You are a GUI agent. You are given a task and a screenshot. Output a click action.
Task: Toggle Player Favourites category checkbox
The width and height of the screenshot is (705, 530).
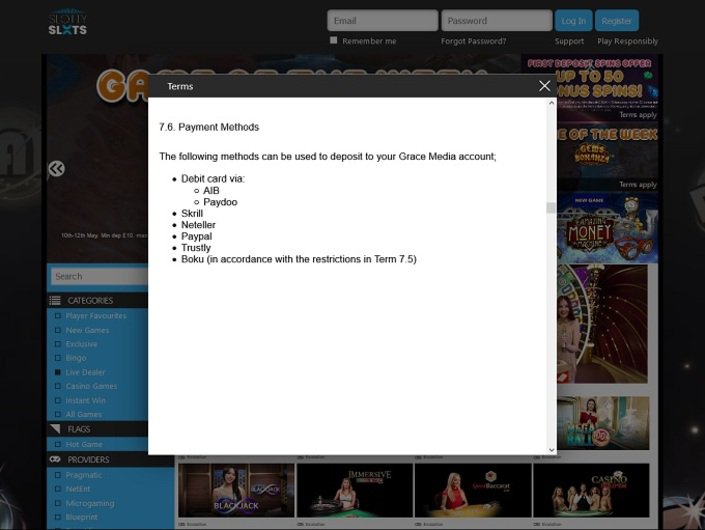click(58, 316)
